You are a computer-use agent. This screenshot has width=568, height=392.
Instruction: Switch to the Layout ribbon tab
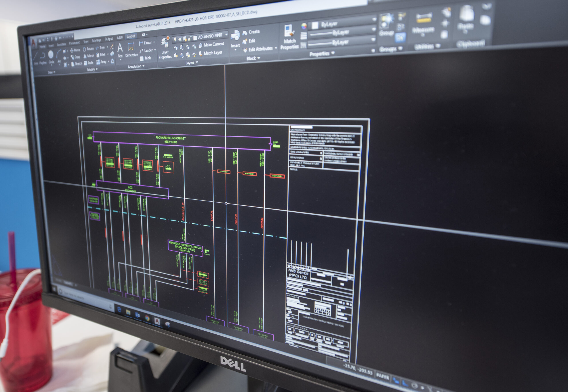tap(130, 36)
